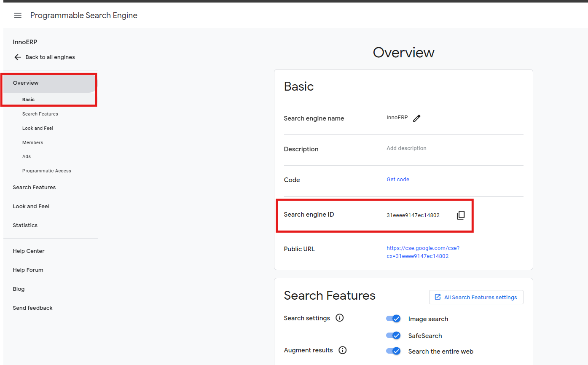Go to Members section
Screen dimensions: 588x365
32,142
